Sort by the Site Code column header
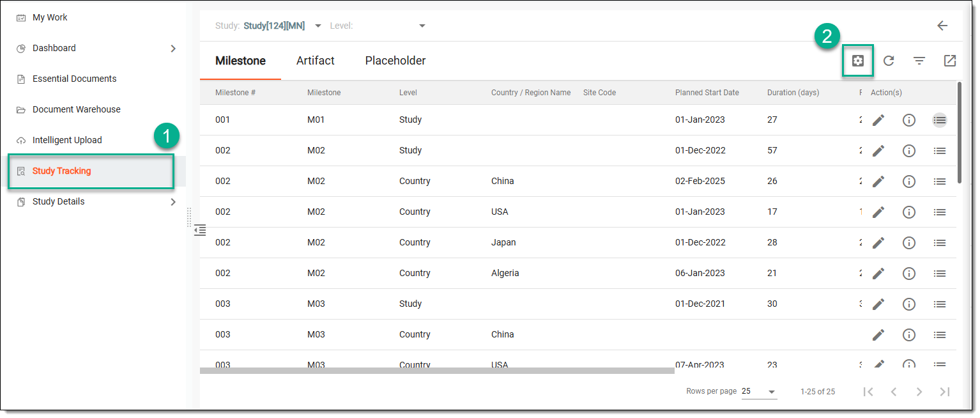 599,93
